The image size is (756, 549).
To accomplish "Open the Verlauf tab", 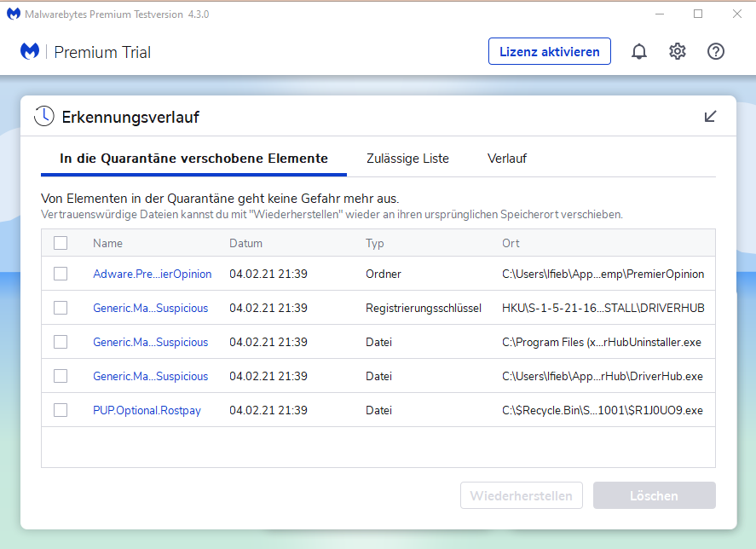I will 507,159.
